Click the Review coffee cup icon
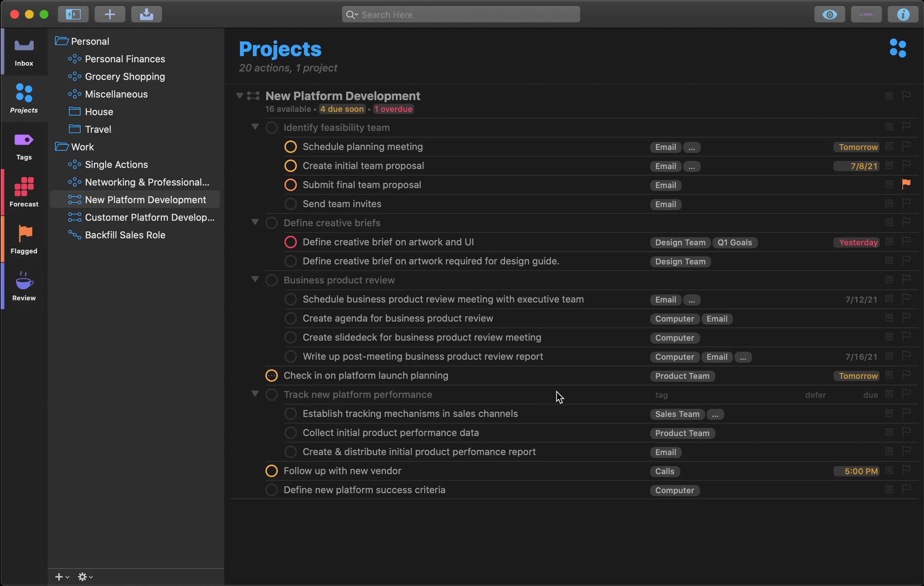Screen dimensions: 924x586 23,281
